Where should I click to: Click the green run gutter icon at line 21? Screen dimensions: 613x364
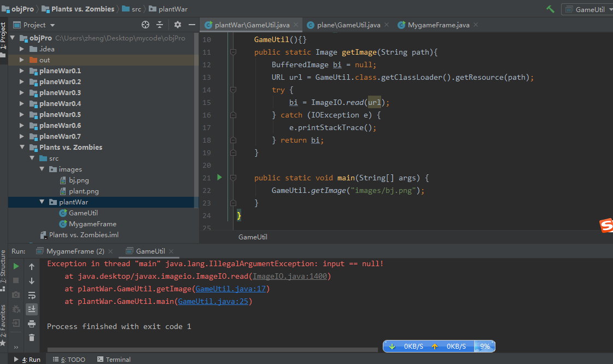click(x=219, y=177)
